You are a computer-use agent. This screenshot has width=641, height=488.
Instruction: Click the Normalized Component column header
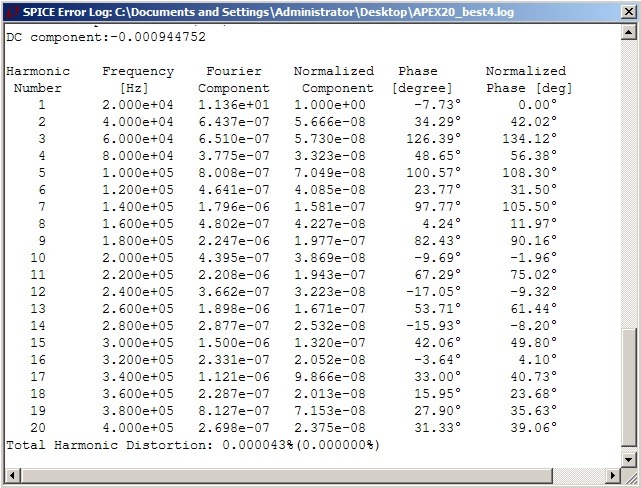pyautogui.click(x=334, y=80)
